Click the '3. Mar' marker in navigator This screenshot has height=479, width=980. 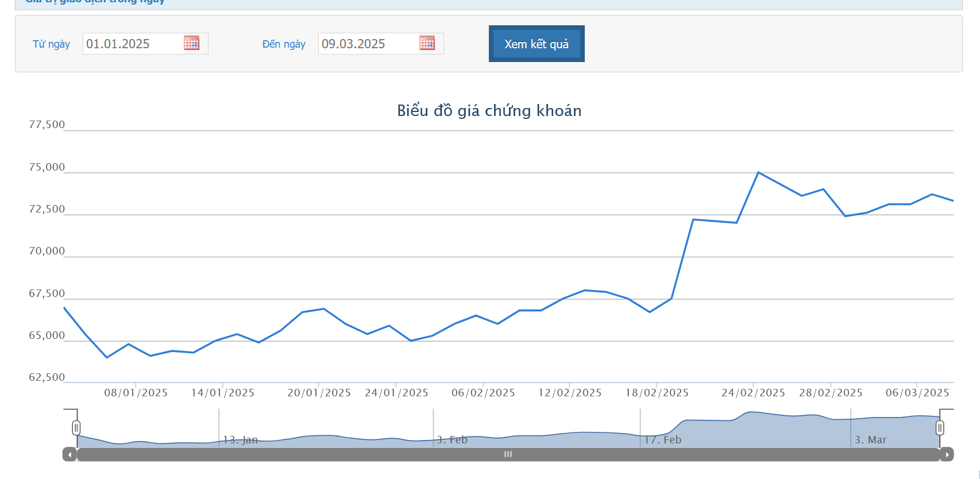870,440
